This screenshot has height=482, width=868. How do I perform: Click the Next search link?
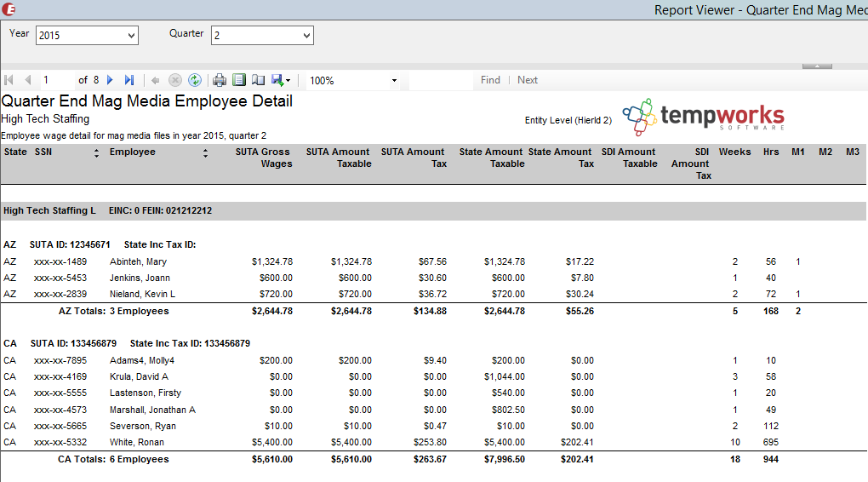[x=528, y=80]
